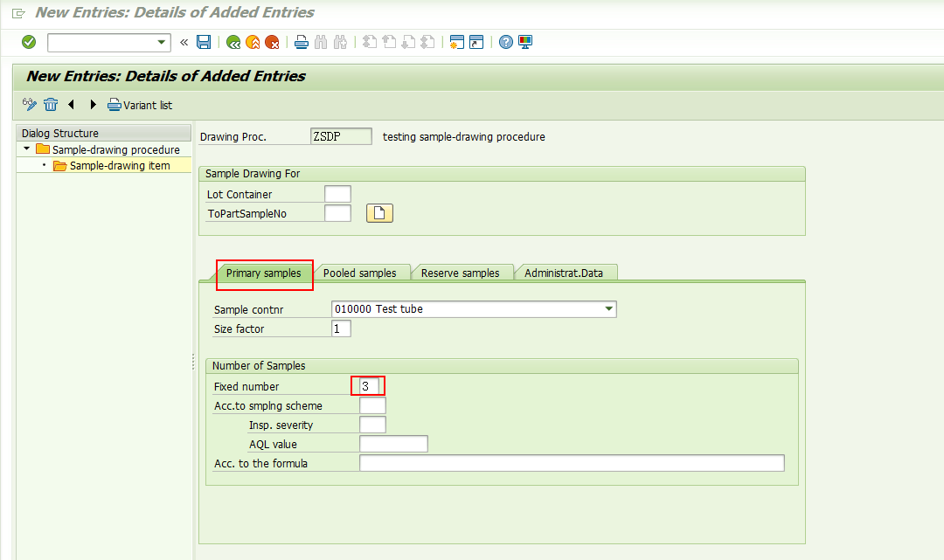Click the Display/Change glasses-pencil icon

point(30,105)
